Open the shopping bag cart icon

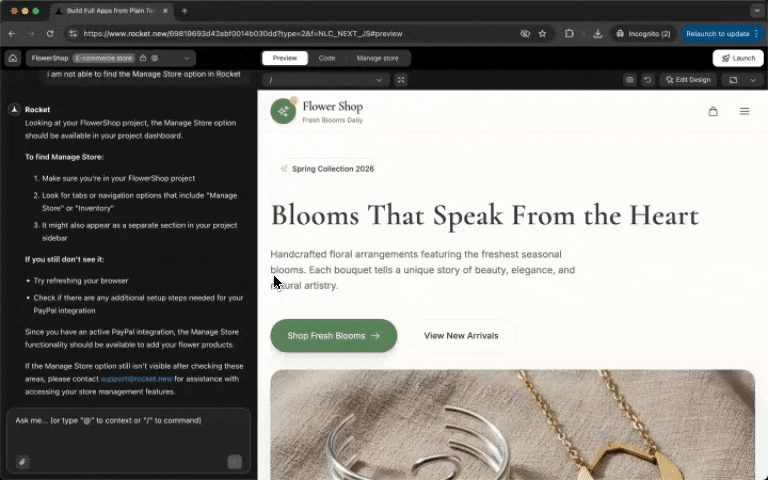[x=713, y=111]
